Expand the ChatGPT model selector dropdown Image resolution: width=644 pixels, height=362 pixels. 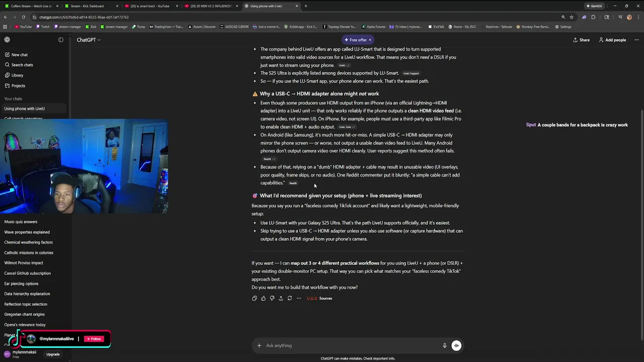coord(89,40)
